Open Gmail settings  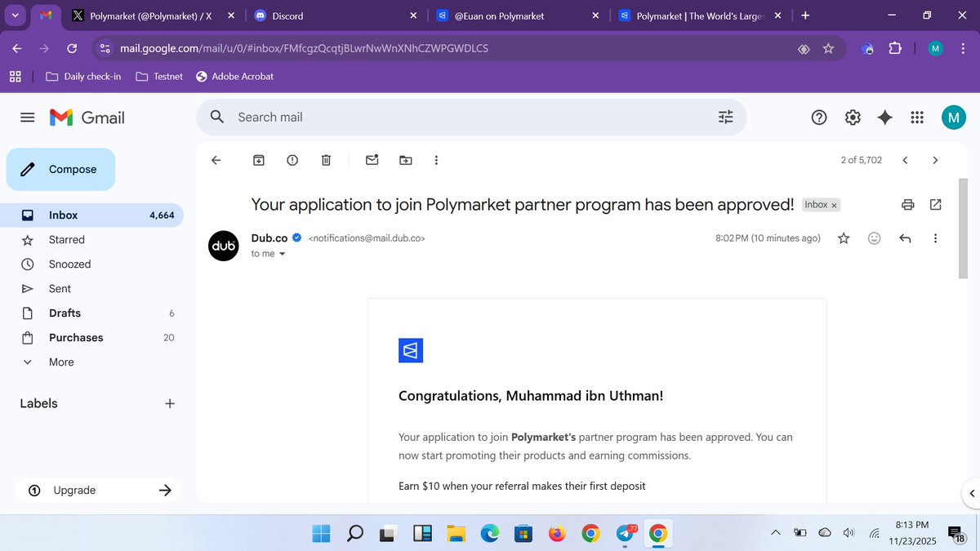tap(852, 117)
